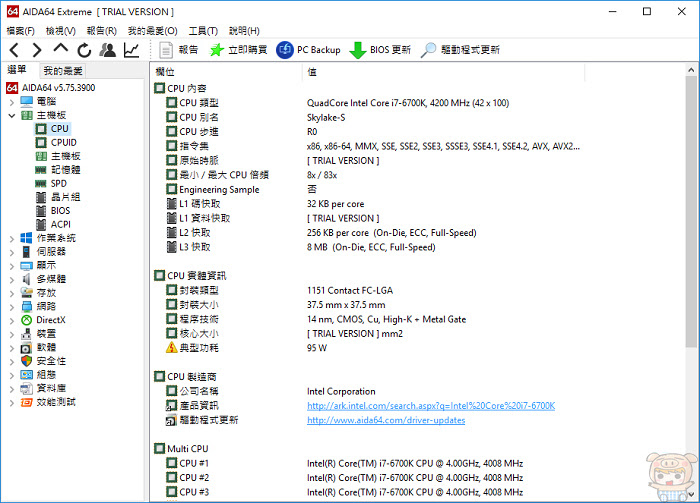This screenshot has width=700, height=503.
Task: Click the scrollbar up arrow
Action: coord(691,70)
